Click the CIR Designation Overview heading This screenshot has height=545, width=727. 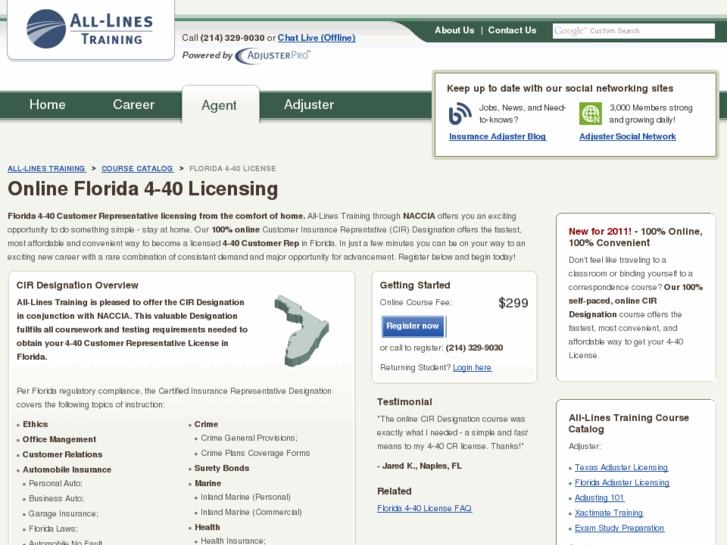[77, 285]
